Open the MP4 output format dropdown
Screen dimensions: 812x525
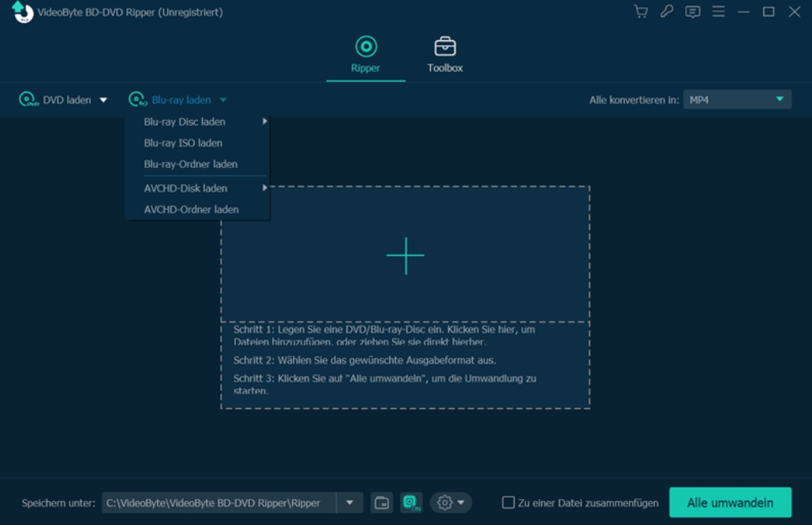(x=737, y=99)
